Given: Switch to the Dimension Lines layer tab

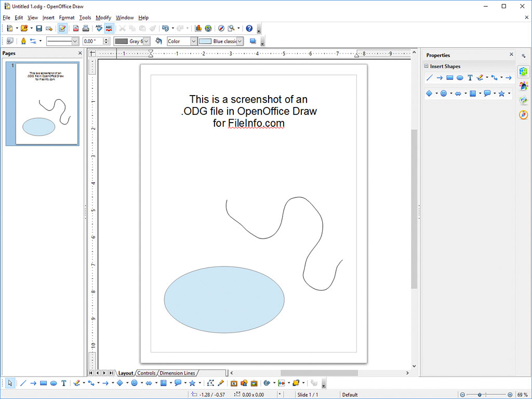Looking at the screenshot, I should coord(177,373).
